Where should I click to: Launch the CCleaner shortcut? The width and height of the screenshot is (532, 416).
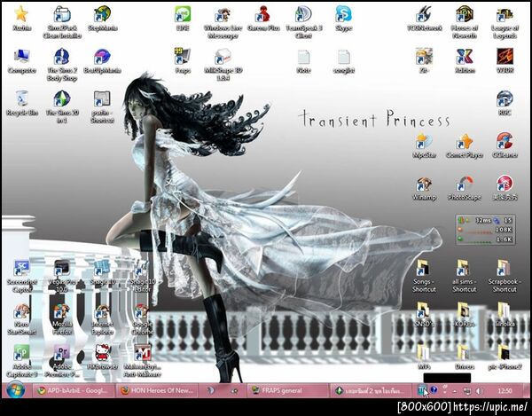coord(505,145)
